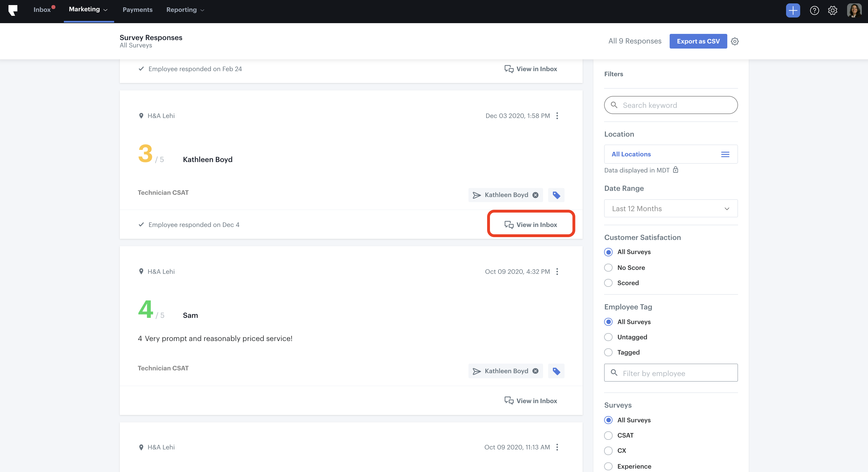The height and width of the screenshot is (472, 868).
Task: Click the gear icon beside Export as CSV
Action: [735, 41]
